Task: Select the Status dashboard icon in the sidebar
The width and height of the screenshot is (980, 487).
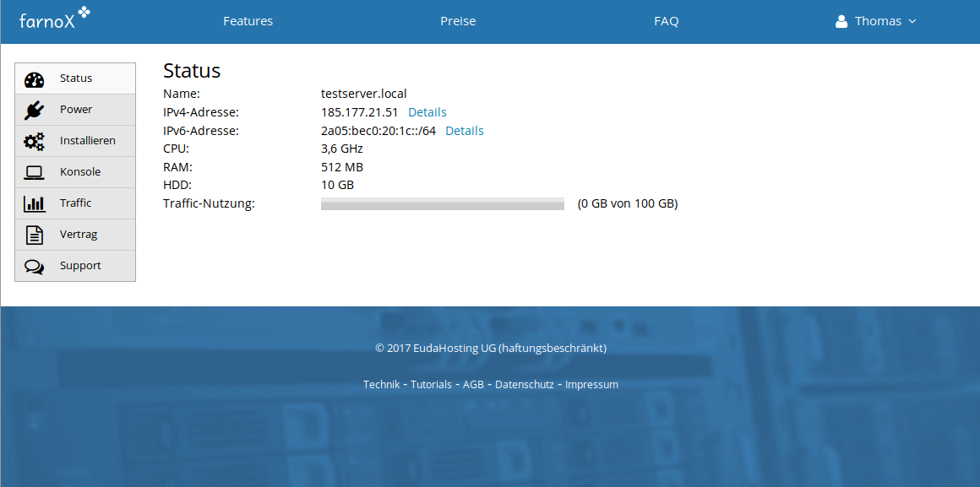Action: coord(34,78)
